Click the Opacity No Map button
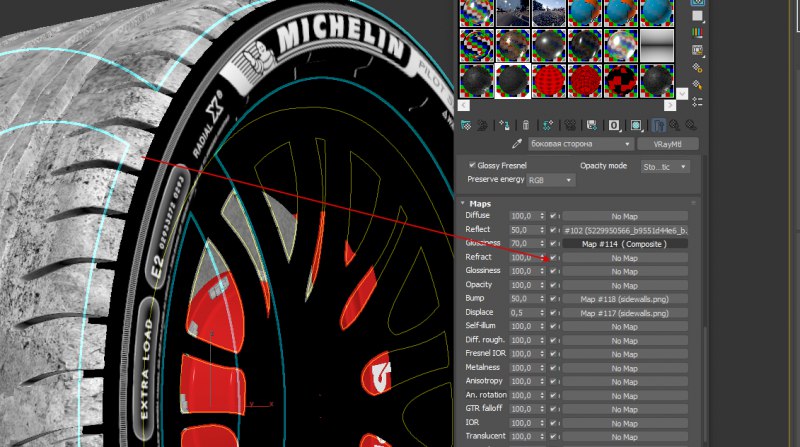This screenshot has width=800, height=447. [x=624, y=285]
